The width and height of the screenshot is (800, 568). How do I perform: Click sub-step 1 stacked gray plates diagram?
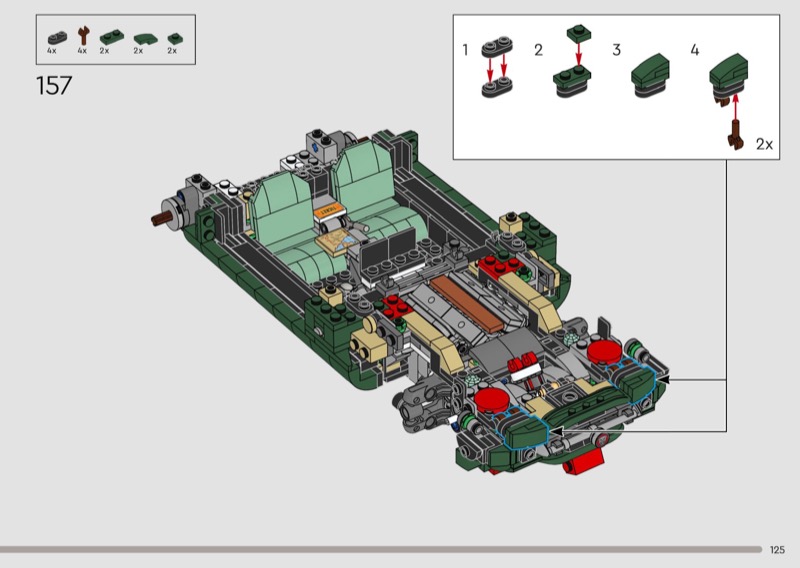pos(497,67)
